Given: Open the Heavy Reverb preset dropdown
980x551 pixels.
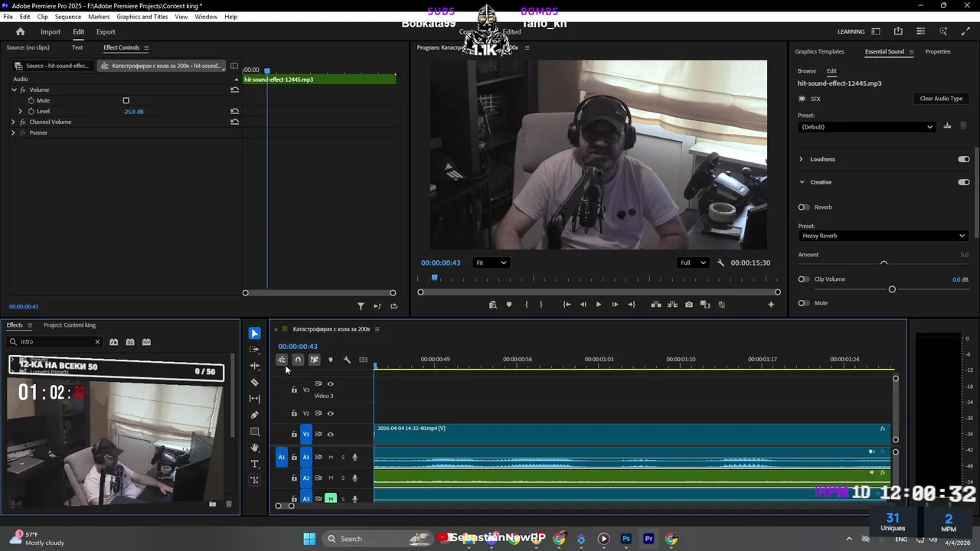Looking at the screenshot, I should click(x=883, y=236).
